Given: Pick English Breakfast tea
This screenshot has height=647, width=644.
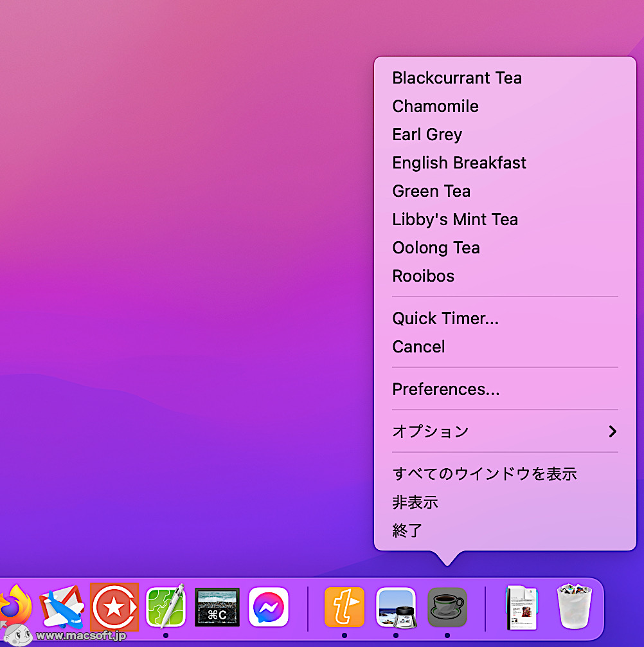Looking at the screenshot, I should click(505, 163).
